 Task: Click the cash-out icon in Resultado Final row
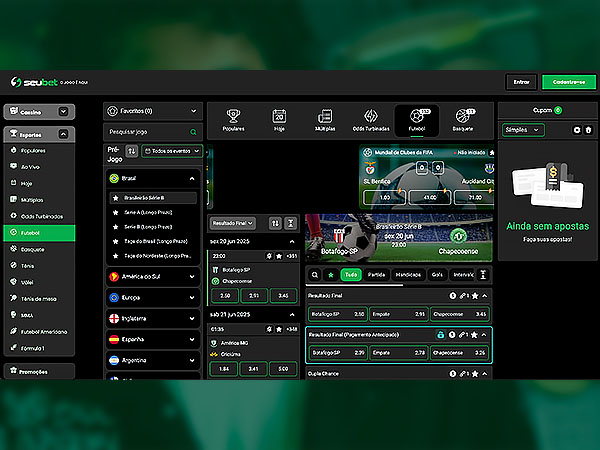tap(453, 295)
